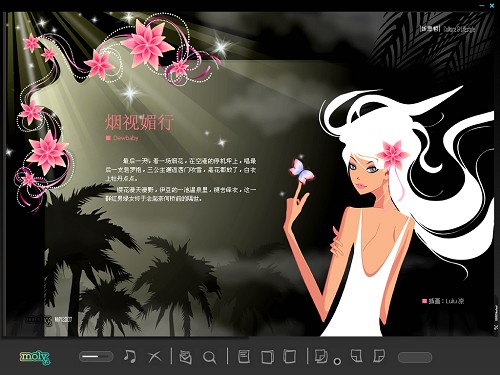
Task: Click the page number input box
Action: tap(415, 357)
